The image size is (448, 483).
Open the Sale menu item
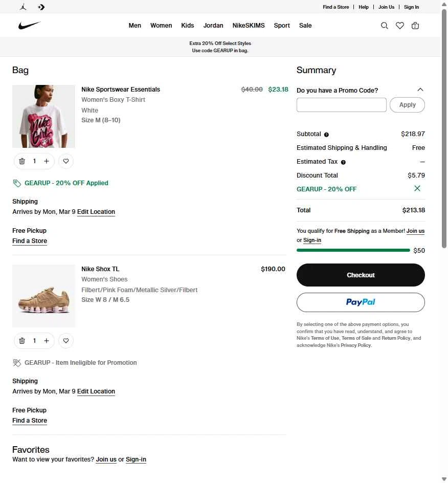[x=305, y=26]
